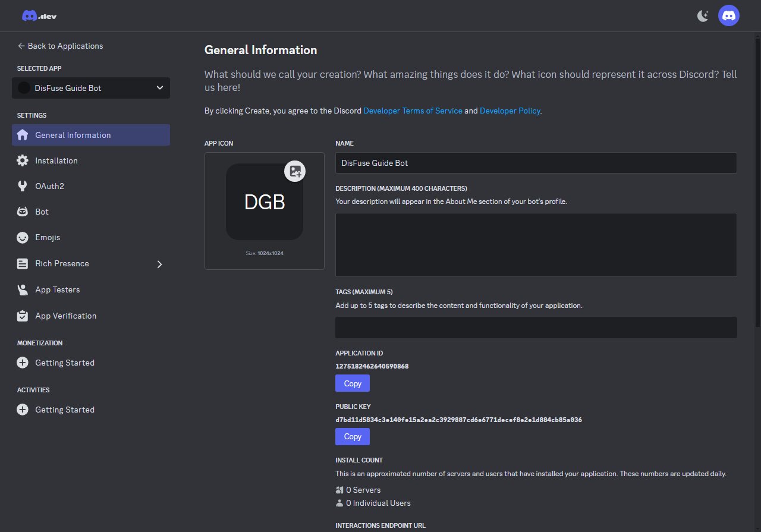
Task: Copy the Public Key
Action: coord(353,437)
